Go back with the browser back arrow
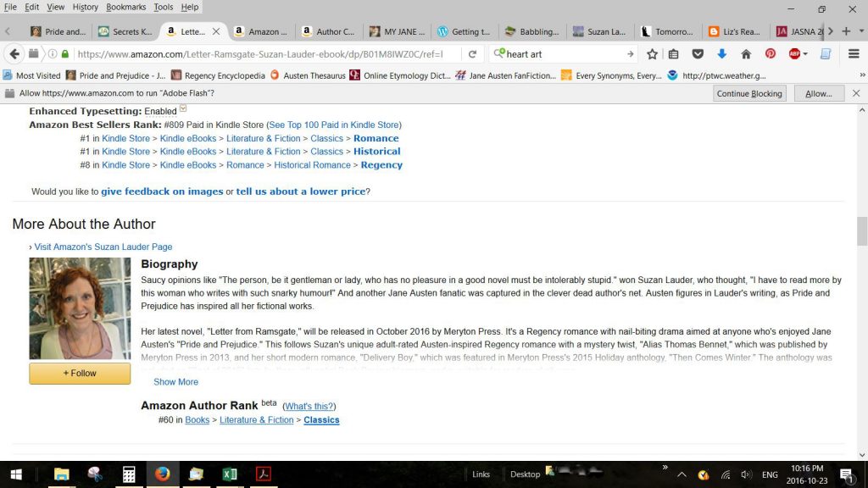 (x=14, y=53)
